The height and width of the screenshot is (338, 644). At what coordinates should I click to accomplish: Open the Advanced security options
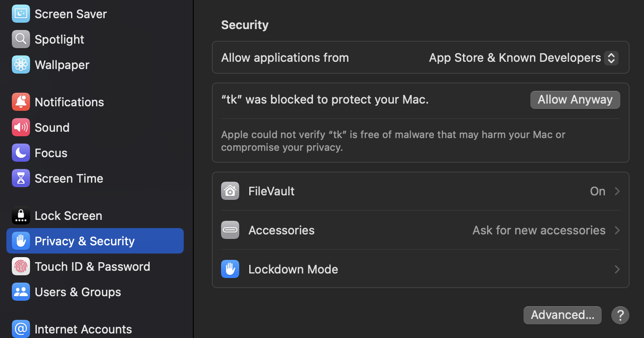562,315
